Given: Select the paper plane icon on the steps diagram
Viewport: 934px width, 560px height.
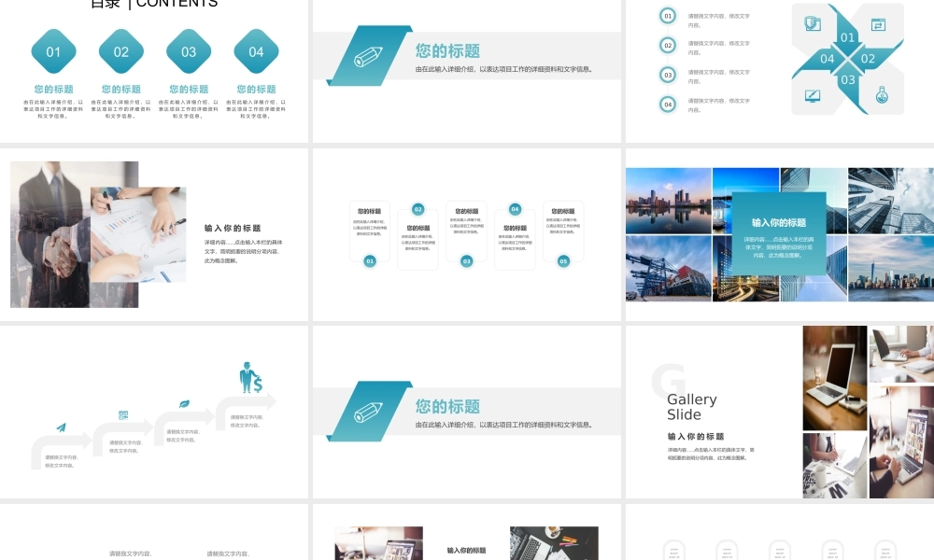Looking at the screenshot, I should click(60, 428).
